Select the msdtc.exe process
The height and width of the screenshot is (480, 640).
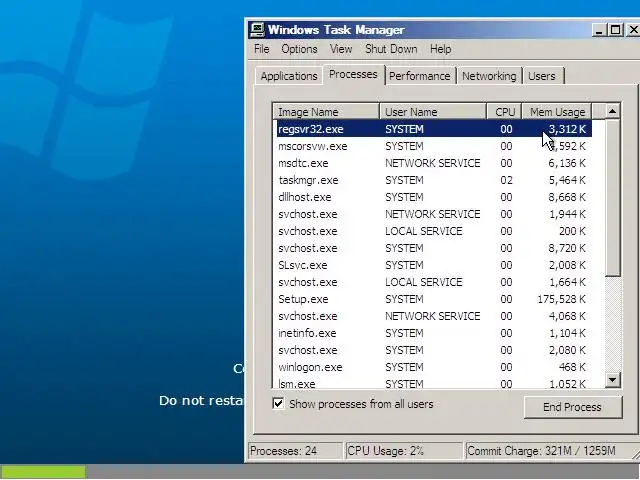(434, 163)
